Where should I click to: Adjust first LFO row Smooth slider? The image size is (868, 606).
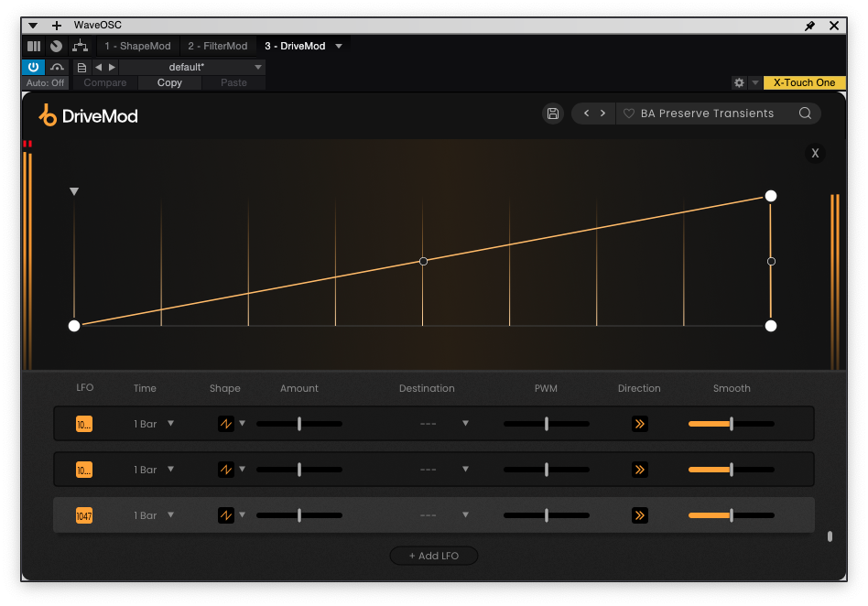(732, 424)
